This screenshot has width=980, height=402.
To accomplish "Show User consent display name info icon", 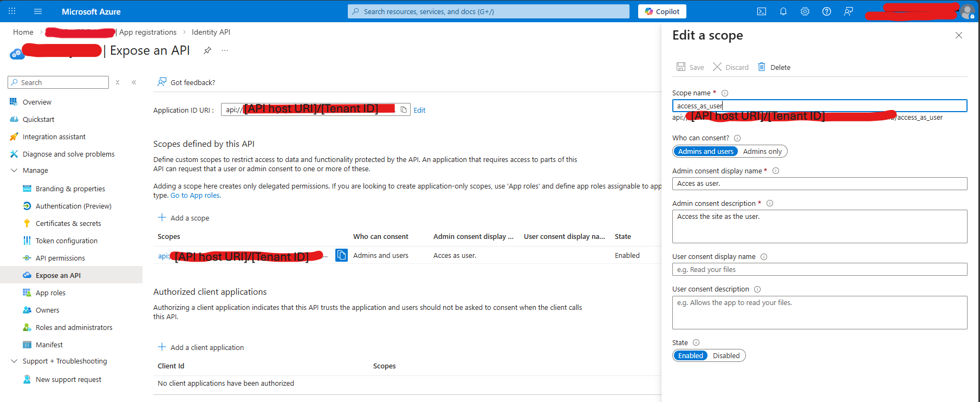I will pyautogui.click(x=764, y=257).
